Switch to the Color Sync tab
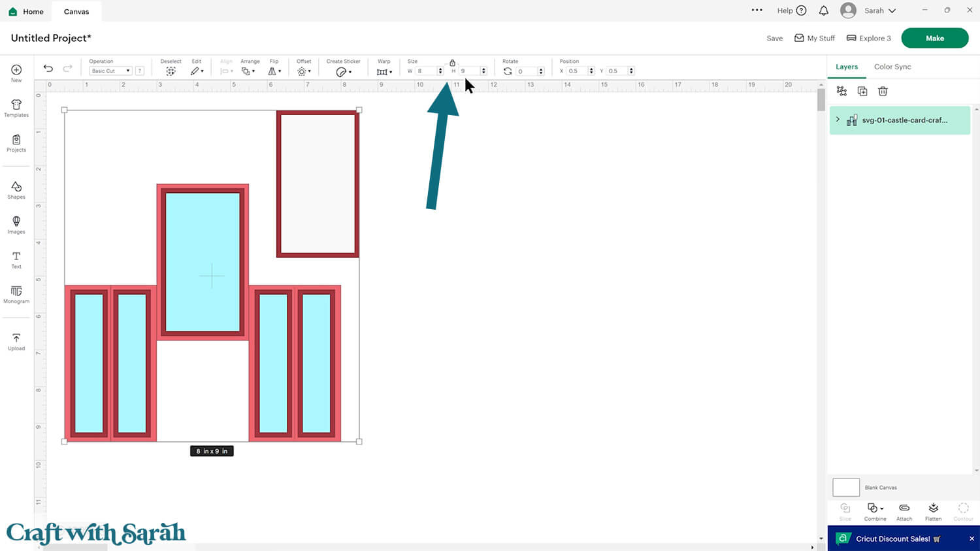The image size is (980, 551). [892, 67]
